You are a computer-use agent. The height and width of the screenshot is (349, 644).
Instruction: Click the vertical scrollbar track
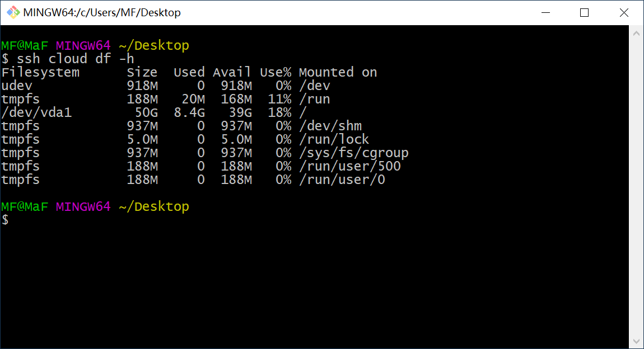(637, 185)
